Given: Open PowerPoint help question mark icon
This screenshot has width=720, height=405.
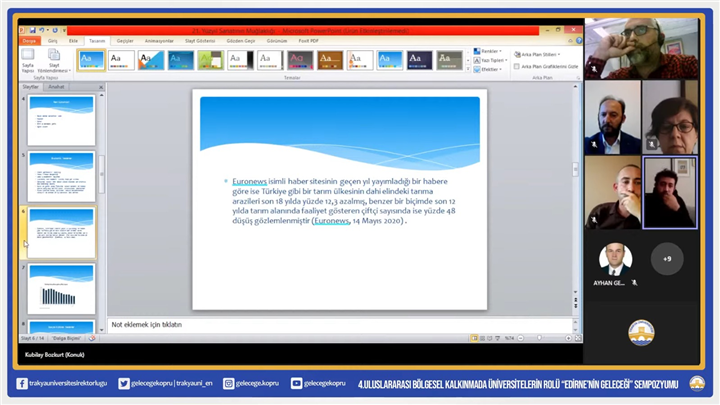Looking at the screenshot, I should [579, 41].
